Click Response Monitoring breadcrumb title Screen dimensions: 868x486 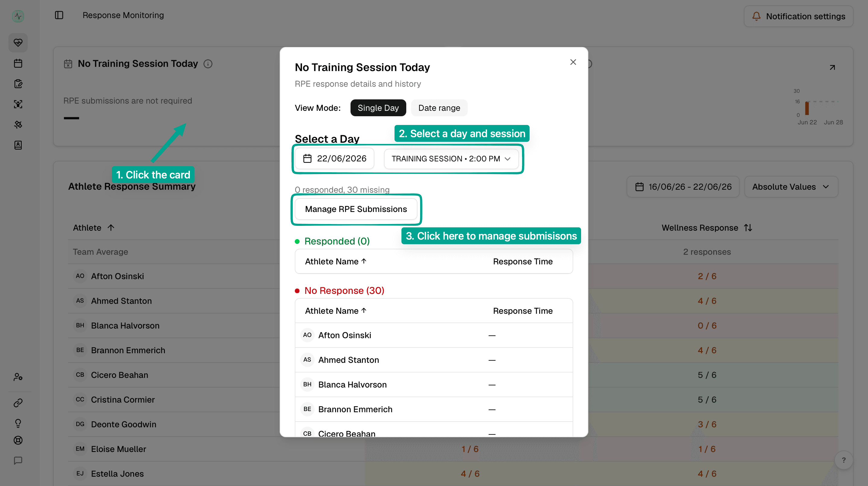click(x=123, y=15)
